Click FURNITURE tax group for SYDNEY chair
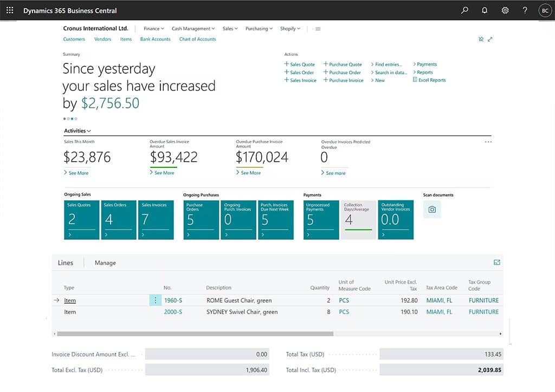This screenshot has height=392, width=555. coord(483,312)
